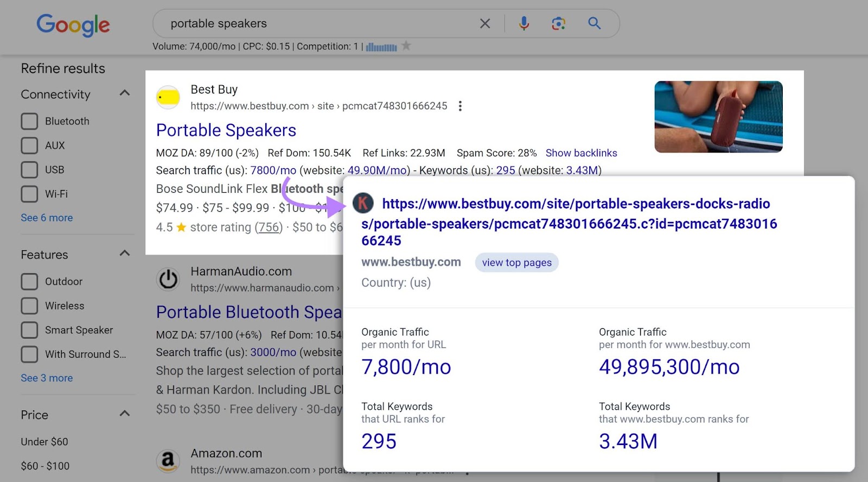This screenshot has width=868, height=482.
Task: Click the 49,895,300/mo domain traffic value
Action: (669, 367)
